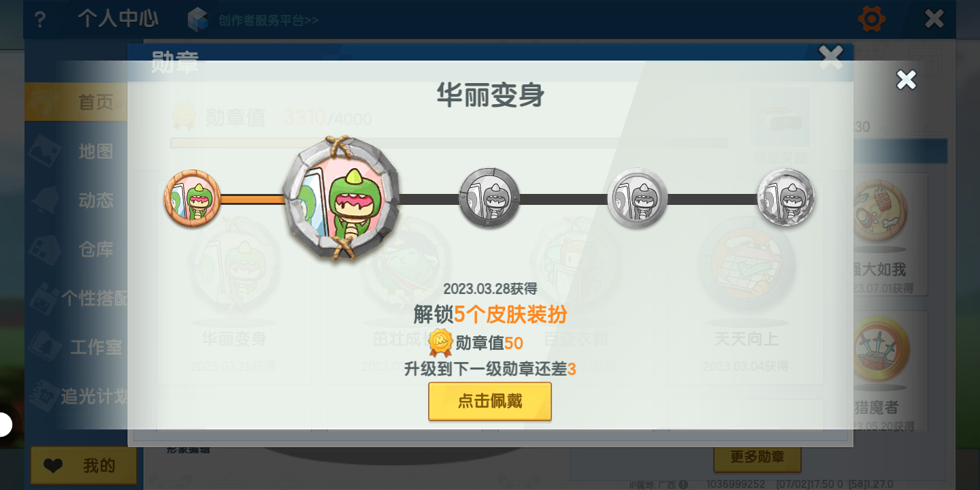Click the 更多勋章 button
The image size is (980, 490).
tap(757, 457)
